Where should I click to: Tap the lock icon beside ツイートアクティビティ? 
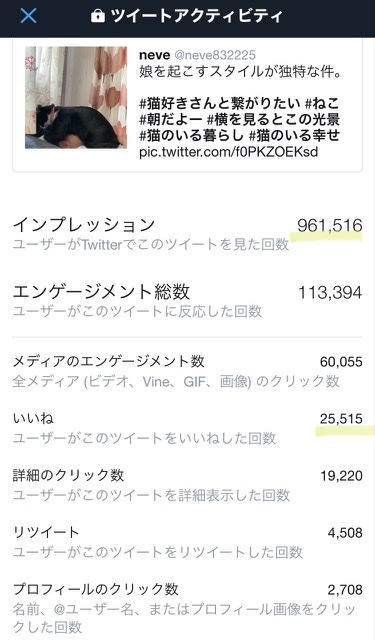(98, 16)
